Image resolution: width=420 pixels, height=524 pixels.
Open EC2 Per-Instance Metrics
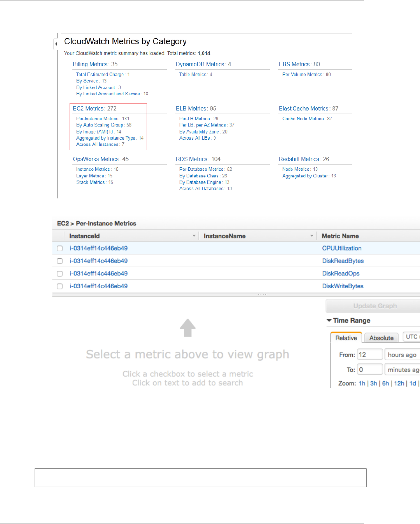coord(97,119)
